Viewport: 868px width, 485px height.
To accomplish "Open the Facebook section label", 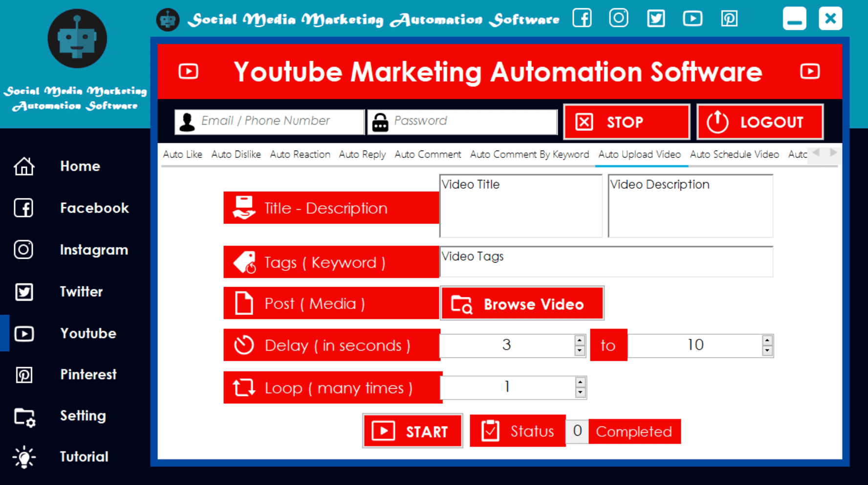I will point(94,208).
